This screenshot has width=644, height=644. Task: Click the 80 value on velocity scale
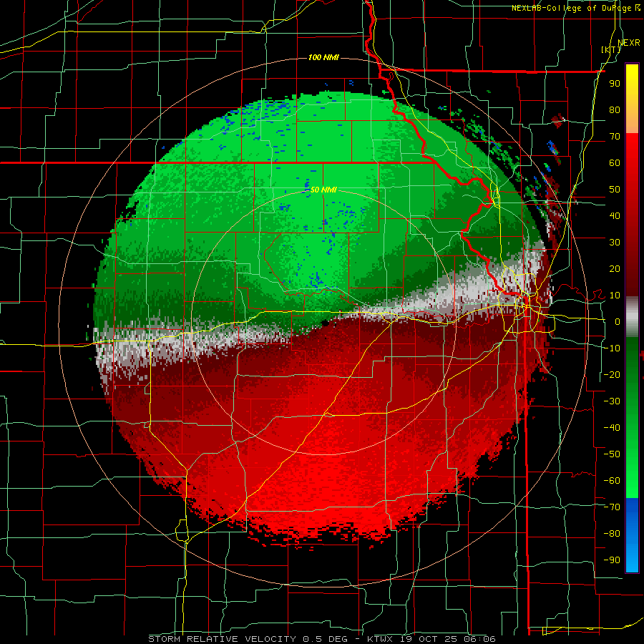615,109
